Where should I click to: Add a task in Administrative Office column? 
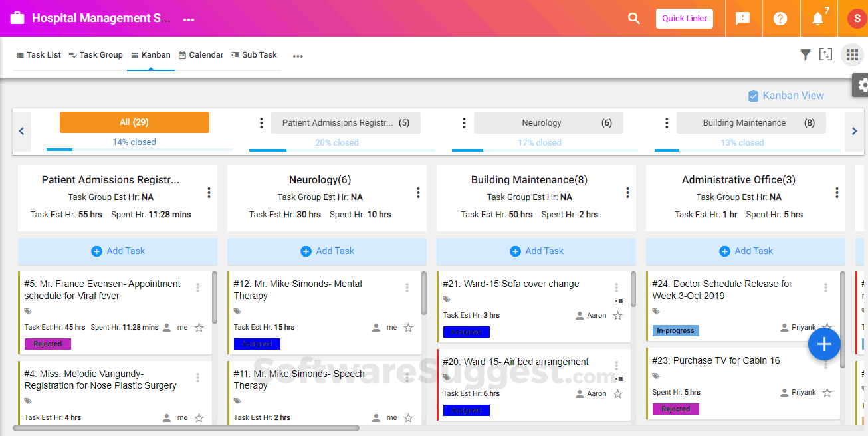click(x=746, y=251)
